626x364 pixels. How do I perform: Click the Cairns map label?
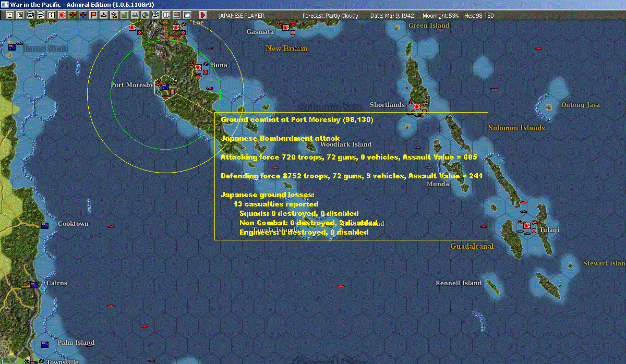56,283
